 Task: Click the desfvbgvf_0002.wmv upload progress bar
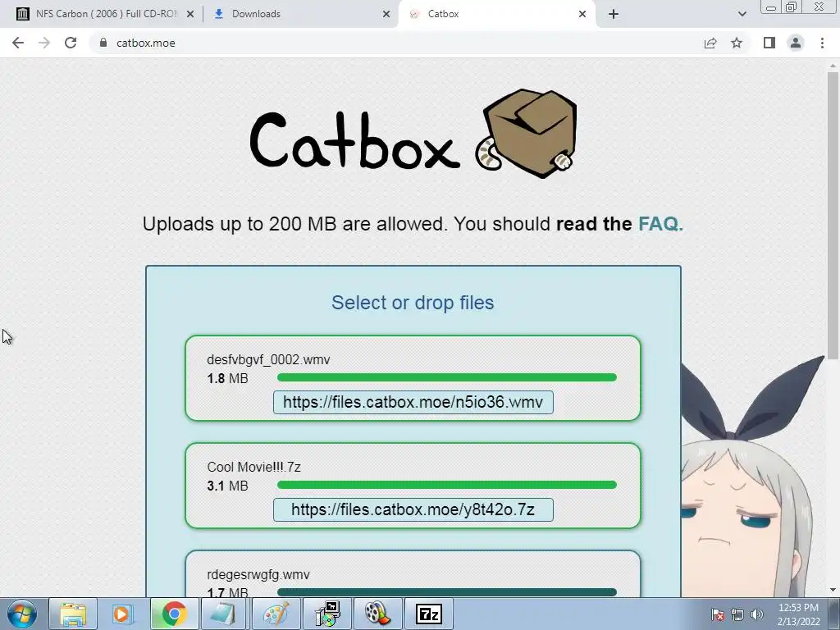coord(447,377)
